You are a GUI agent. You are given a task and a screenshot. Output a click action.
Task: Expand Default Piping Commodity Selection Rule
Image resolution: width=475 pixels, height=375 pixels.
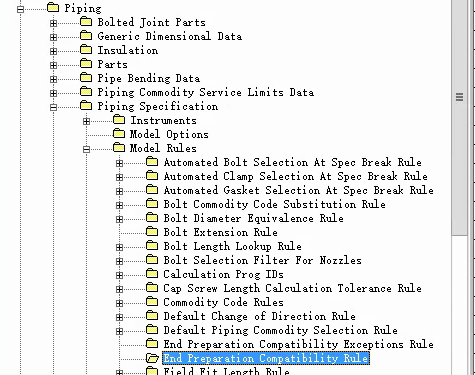point(119,331)
